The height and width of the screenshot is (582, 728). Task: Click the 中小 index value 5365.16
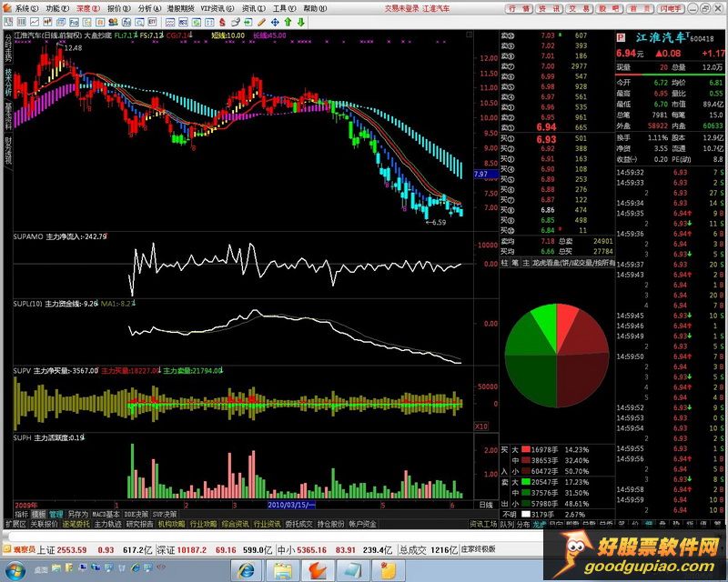click(310, 550)
